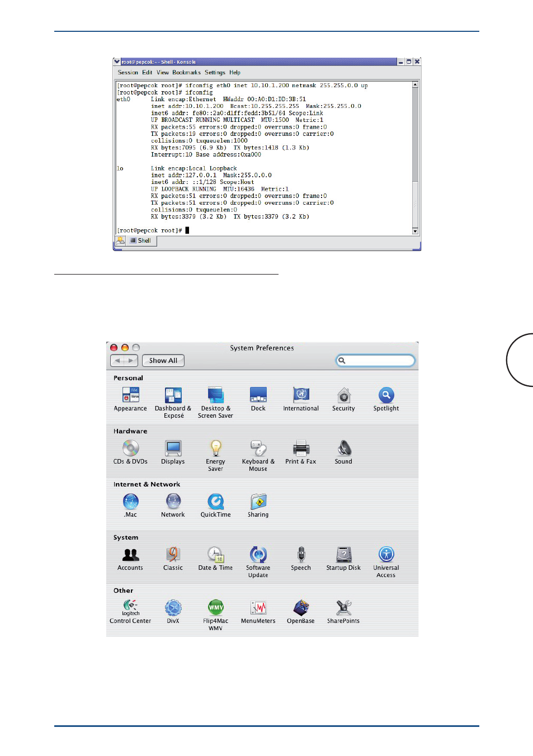Open Software Update preferences
The height and width of the screenshot is (756, 533).
pyautogui.click(x=258, y=562)
